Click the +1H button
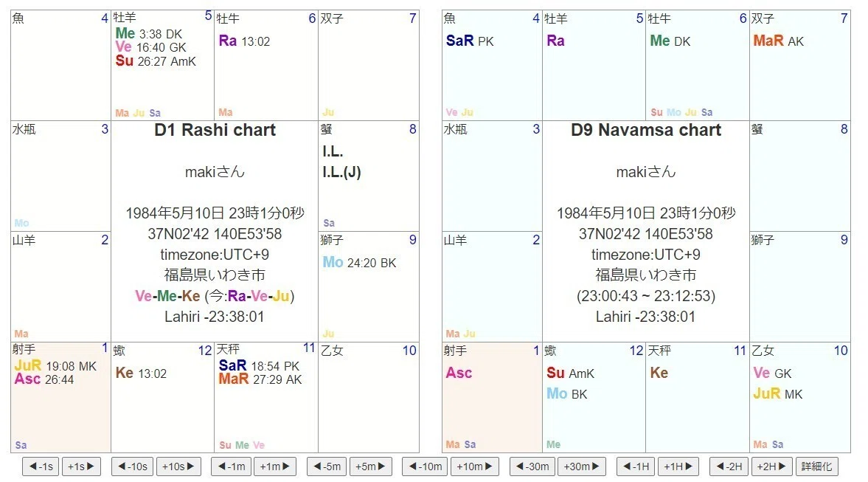868x482 pixels. (x=678, y=466)
